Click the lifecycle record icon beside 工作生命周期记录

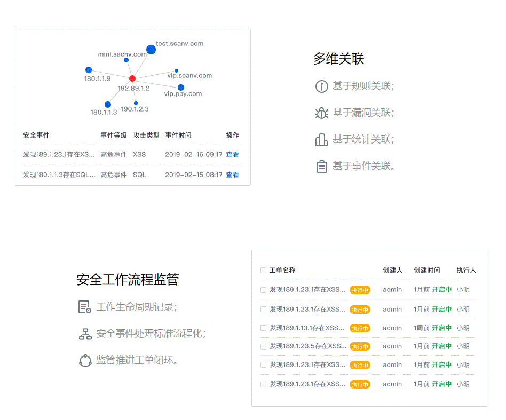click(x=85, y=307)
